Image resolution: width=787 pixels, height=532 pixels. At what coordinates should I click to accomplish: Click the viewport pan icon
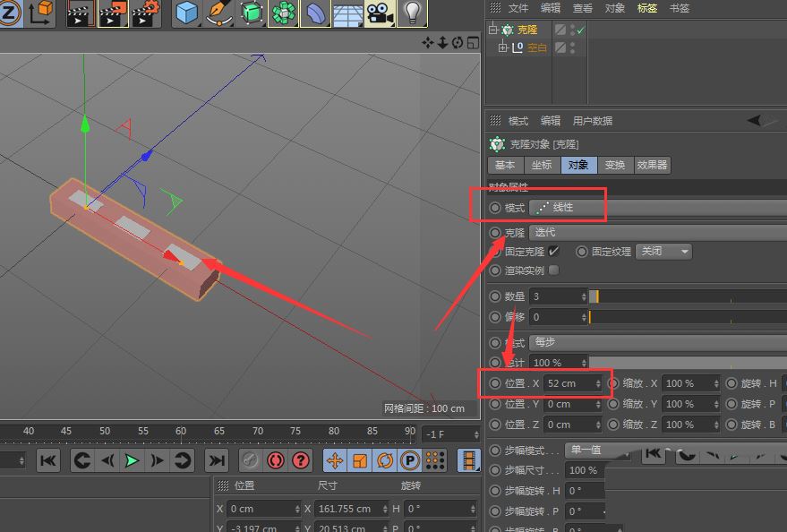pos(428,43)
